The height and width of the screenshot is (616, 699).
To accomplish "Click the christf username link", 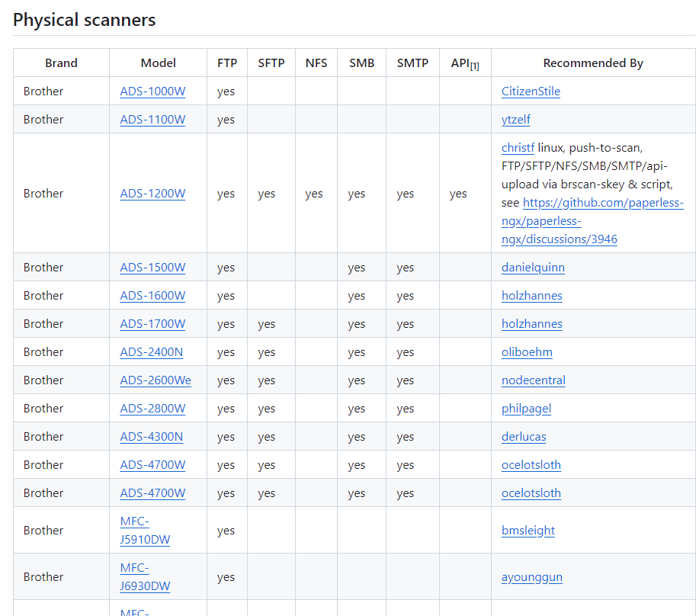I will 518,147.
